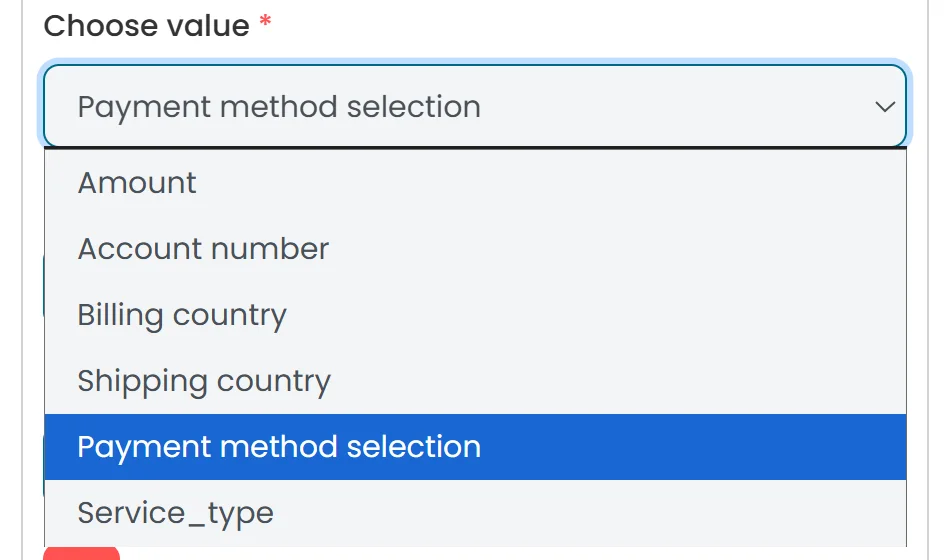Click the red button below the list

[x=81, y=553]
